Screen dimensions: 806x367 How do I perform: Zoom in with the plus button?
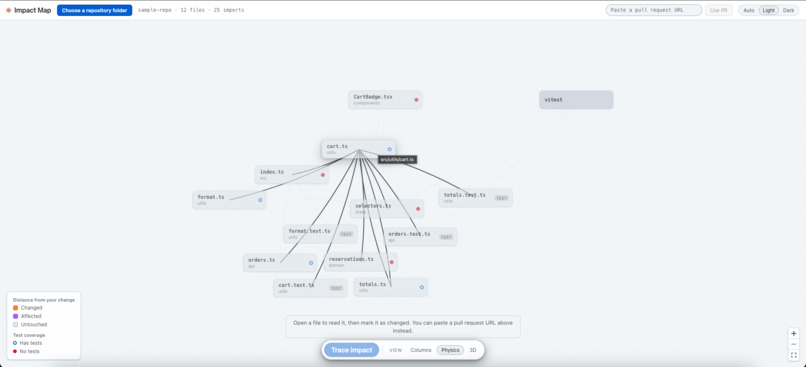(x=794, y=333)
